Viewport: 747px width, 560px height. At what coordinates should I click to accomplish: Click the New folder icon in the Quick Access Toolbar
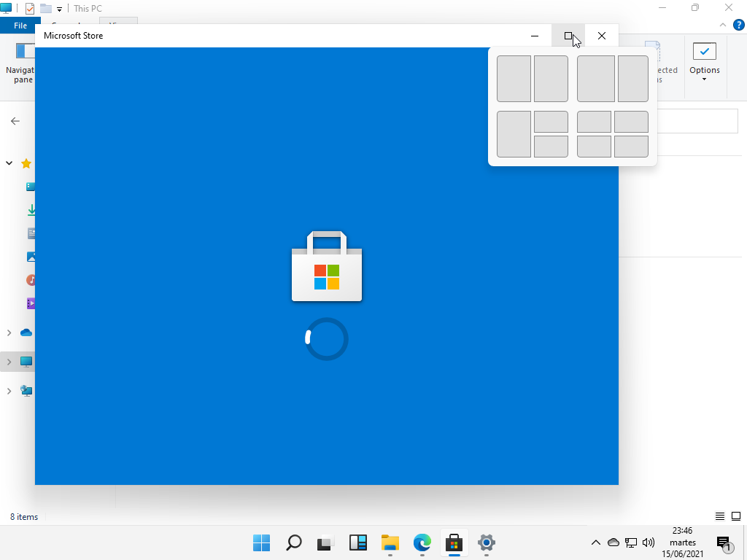(x=46, y=9)
